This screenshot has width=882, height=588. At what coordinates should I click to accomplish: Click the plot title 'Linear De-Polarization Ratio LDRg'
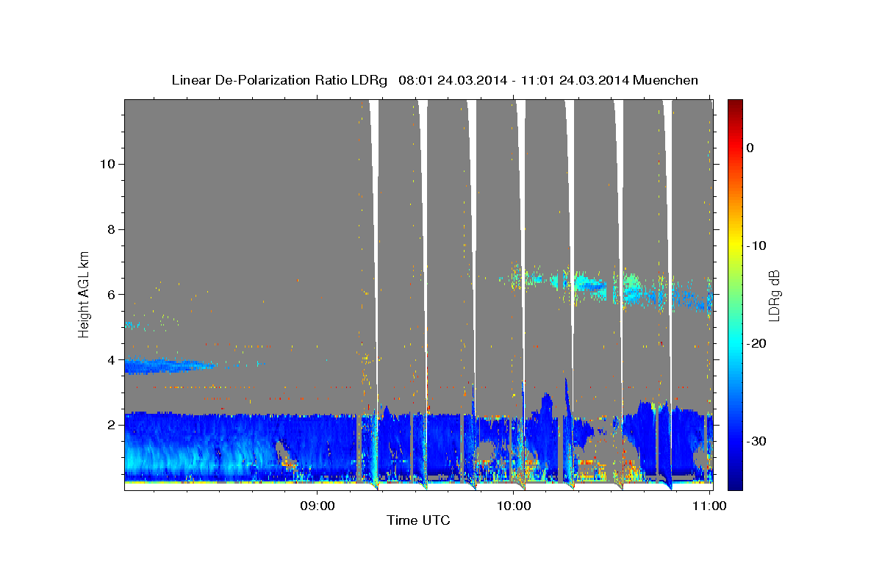[279, 80]
